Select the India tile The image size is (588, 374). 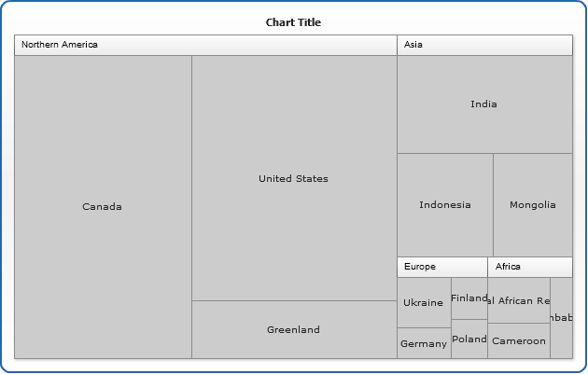484,104
